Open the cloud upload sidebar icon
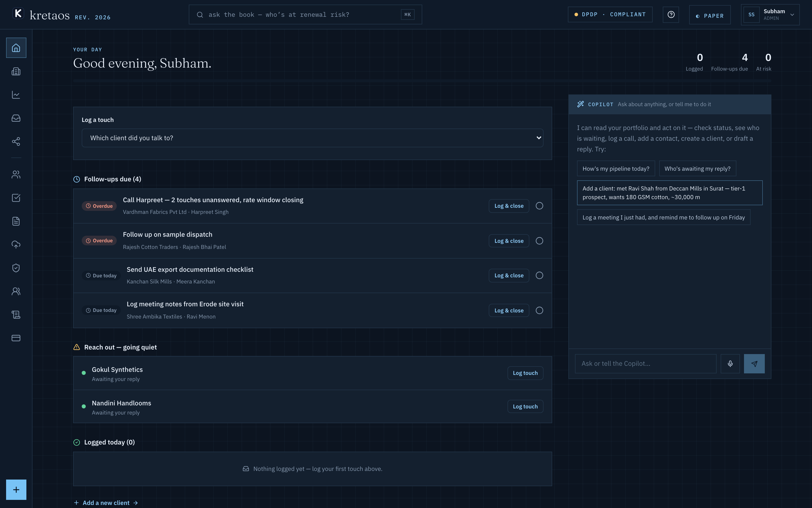Viewport: 812px width, 508px height. 16,245
